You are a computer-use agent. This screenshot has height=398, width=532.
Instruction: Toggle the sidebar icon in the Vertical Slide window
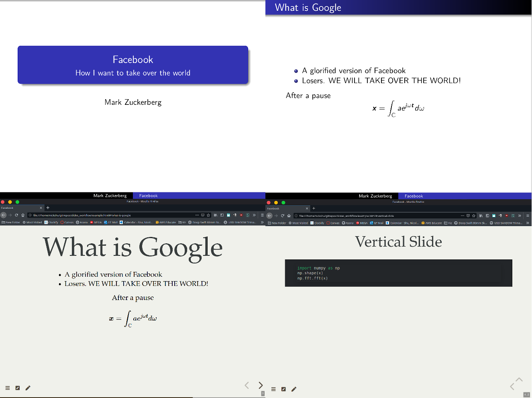pos(487,216)
